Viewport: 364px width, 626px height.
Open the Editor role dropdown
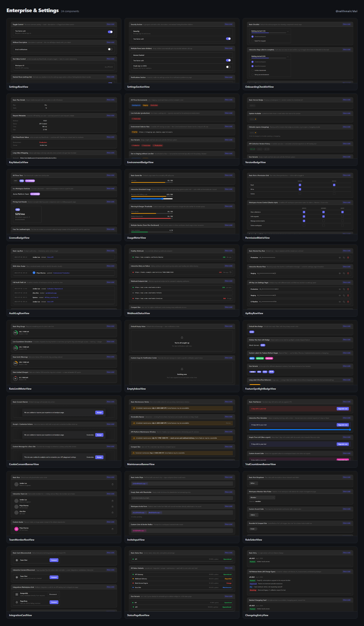point(254,483)
